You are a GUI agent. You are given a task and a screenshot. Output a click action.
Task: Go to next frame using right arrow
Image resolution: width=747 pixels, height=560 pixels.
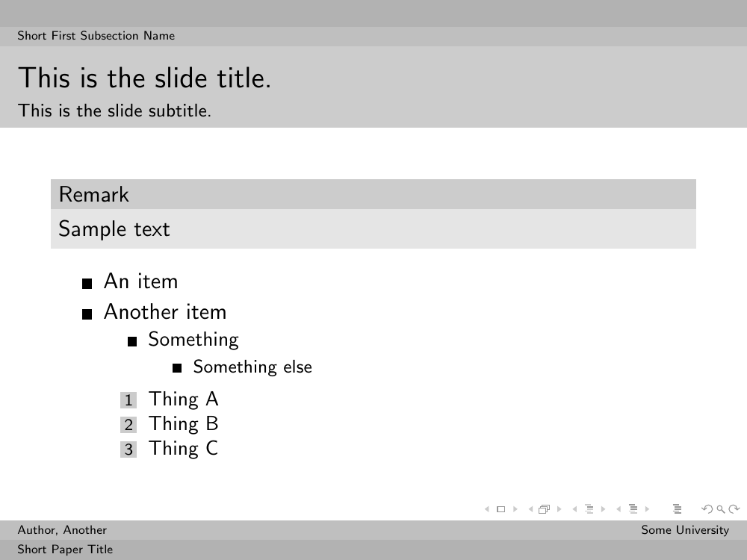coord(559,509)
